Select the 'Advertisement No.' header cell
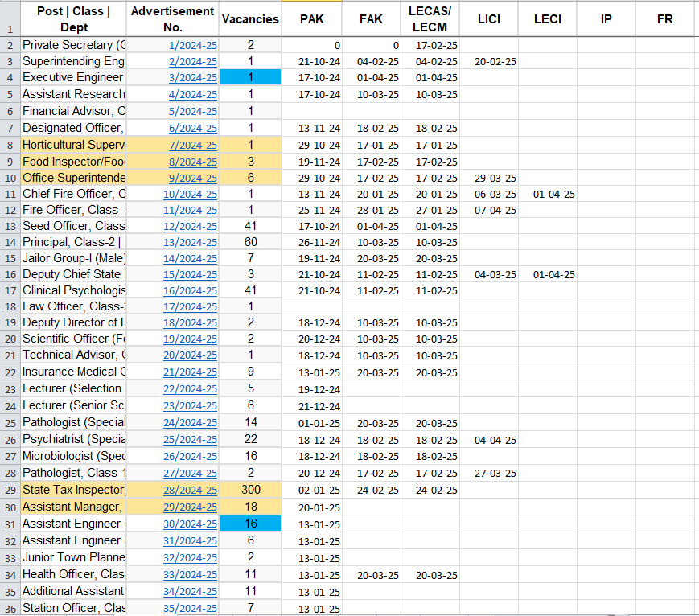This screenshot has width=699, height=616. pos(172,18)
